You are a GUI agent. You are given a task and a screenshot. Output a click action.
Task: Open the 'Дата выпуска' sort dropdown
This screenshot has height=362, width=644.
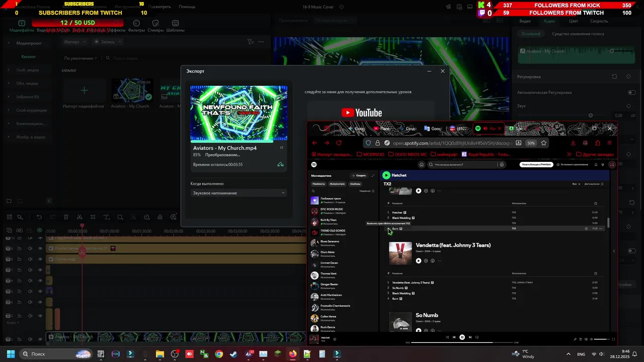coord(594,184)
